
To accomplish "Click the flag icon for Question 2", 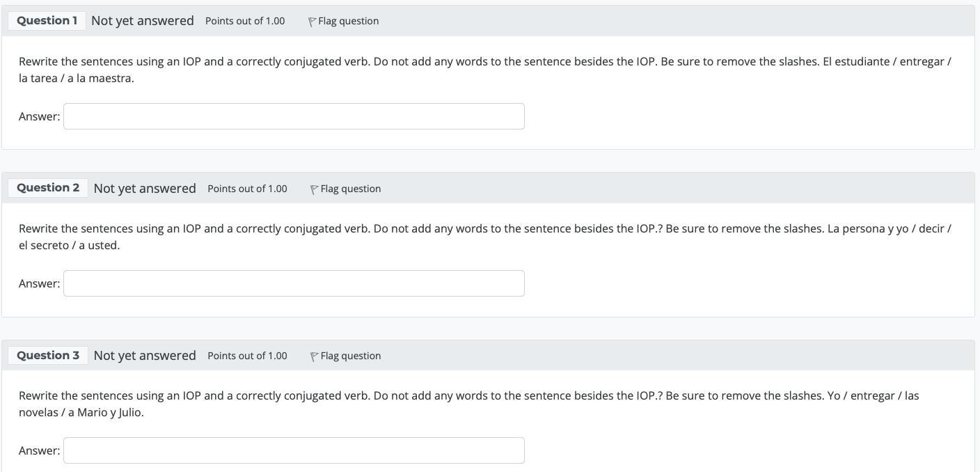I will [x=314, y=189].
